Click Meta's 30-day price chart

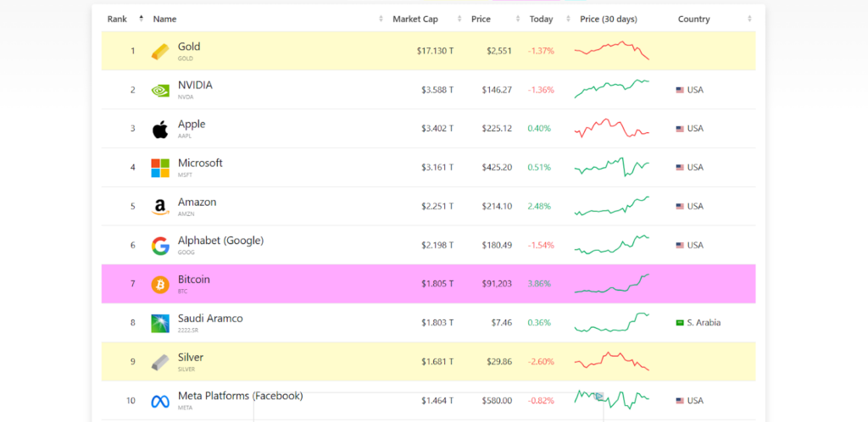(x=612, y=399)
